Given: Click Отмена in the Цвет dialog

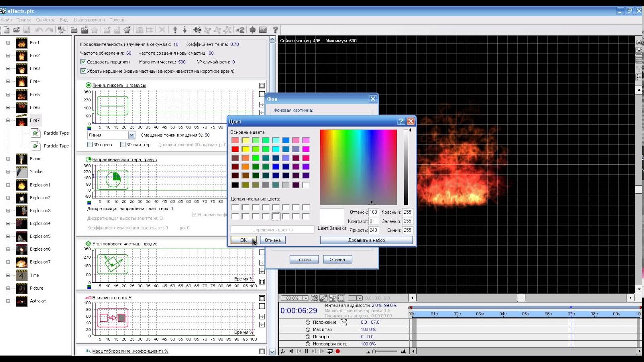Looking at the screenshot, I should point(273,240).
